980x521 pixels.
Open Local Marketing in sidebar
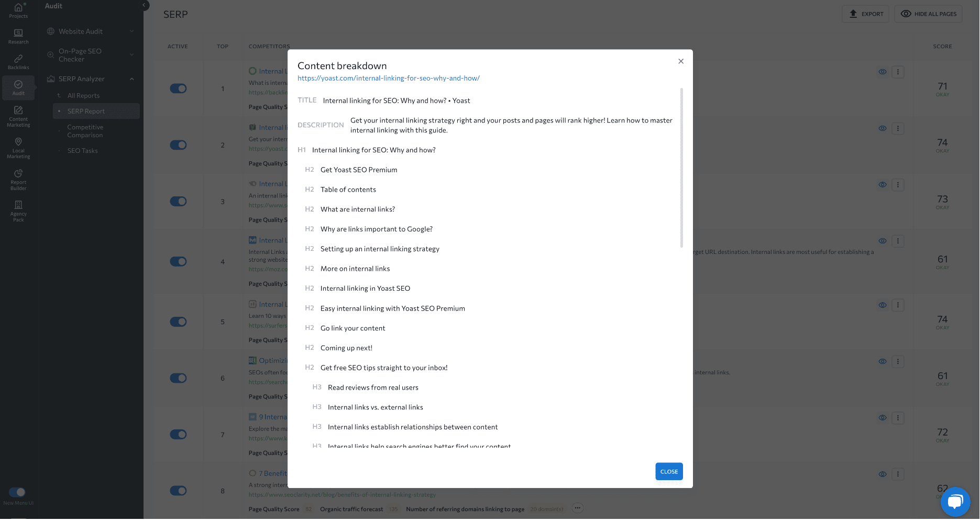[x=18, y=148]
